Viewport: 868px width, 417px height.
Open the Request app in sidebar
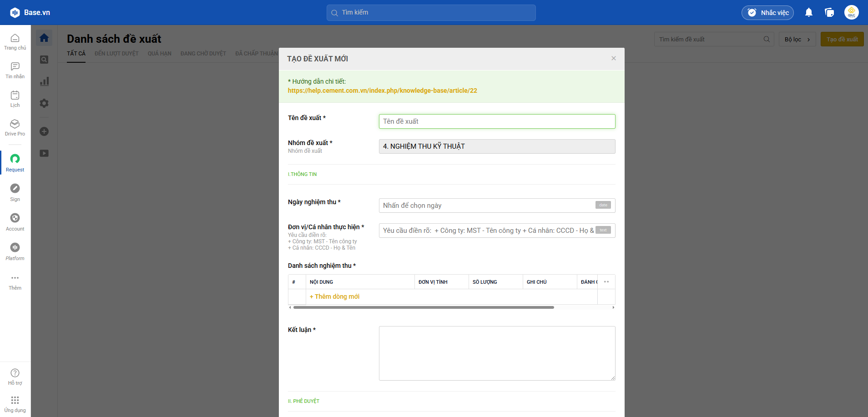(x=15, y=162)
